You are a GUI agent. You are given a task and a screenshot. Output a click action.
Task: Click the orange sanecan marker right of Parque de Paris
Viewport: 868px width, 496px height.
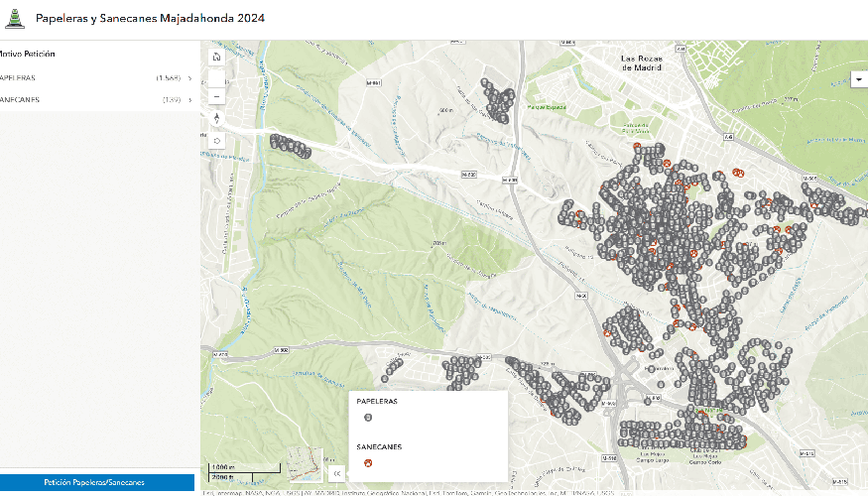pyautogui.click(x=667, y=163)
